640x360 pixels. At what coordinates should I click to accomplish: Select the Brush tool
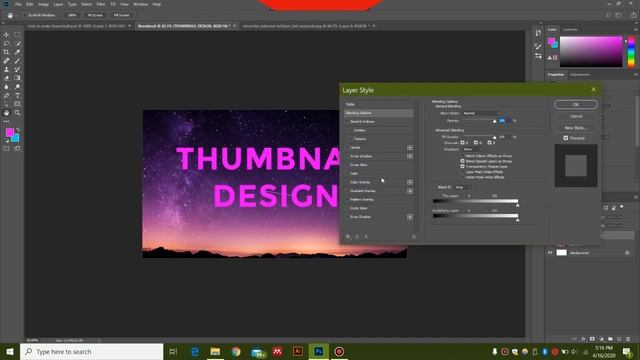click(x=17, y=61)
